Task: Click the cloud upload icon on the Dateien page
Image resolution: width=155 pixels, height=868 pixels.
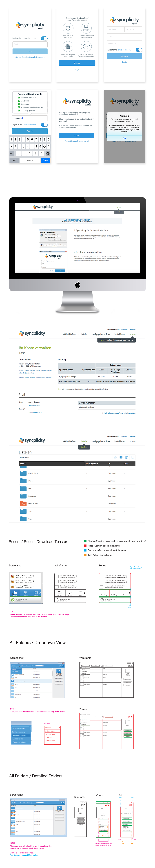Action: coord(115,458)
